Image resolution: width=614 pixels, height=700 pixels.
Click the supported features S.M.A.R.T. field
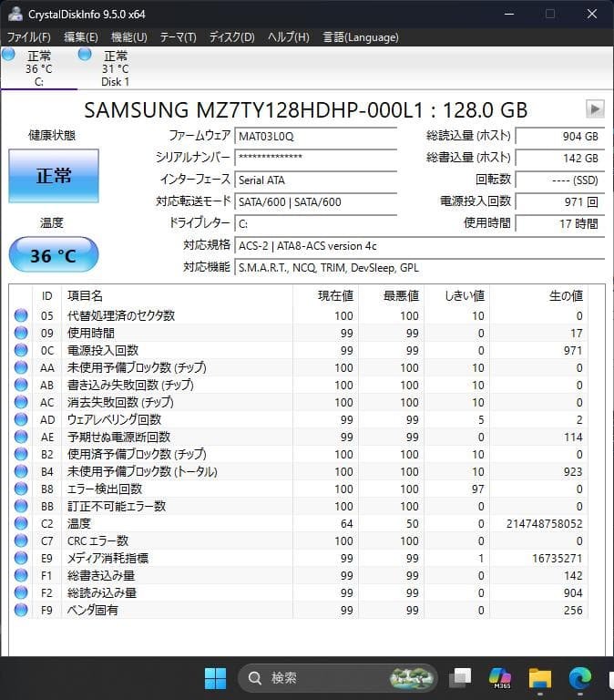pyautogui.click(x=419, y=267)
